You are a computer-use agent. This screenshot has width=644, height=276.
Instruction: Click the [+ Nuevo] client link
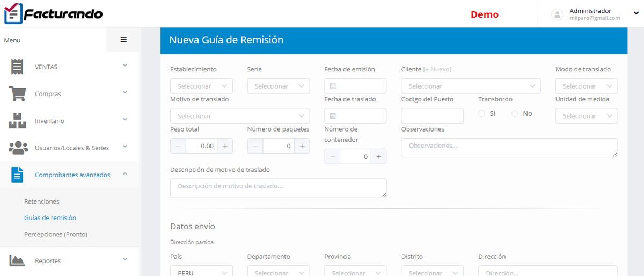click(x=437, y=69)
